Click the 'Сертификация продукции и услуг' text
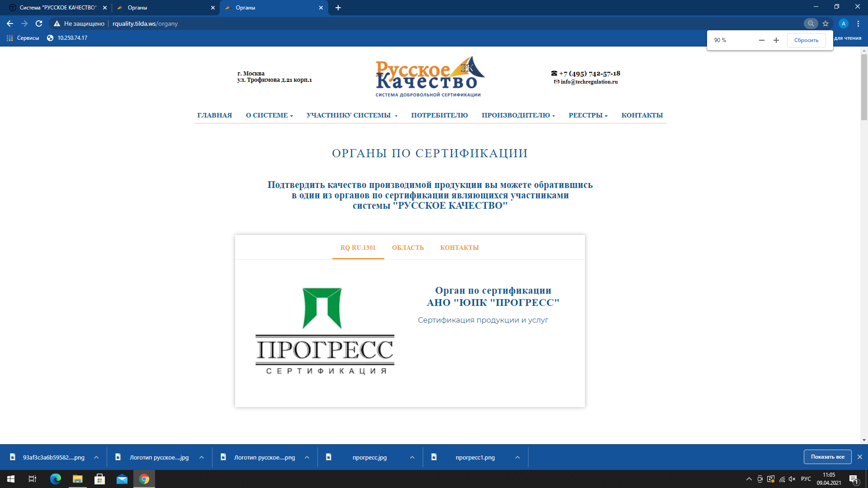 coord(483,320)
